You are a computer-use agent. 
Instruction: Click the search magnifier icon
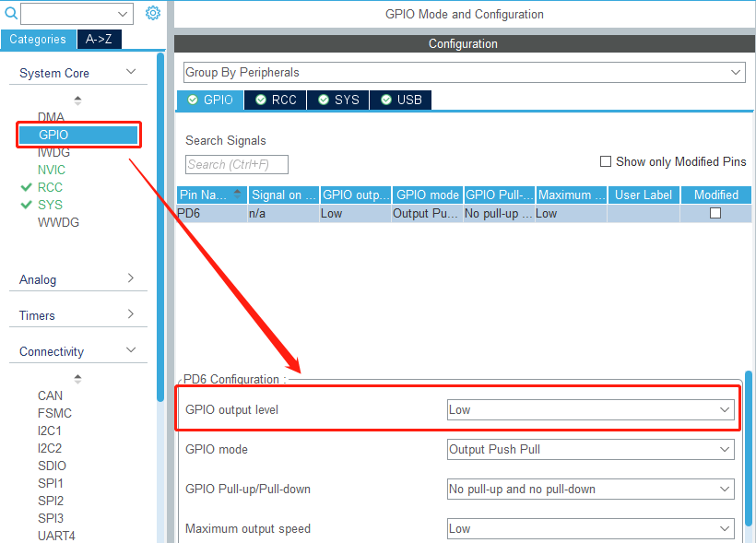coord(11,13)
